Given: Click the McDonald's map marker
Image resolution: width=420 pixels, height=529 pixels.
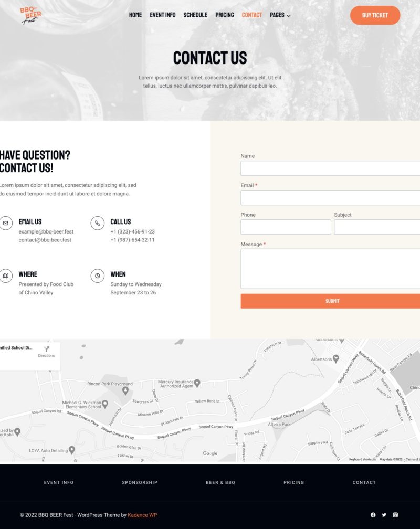Looking at the screenshot, I should [x=342, y=341].
